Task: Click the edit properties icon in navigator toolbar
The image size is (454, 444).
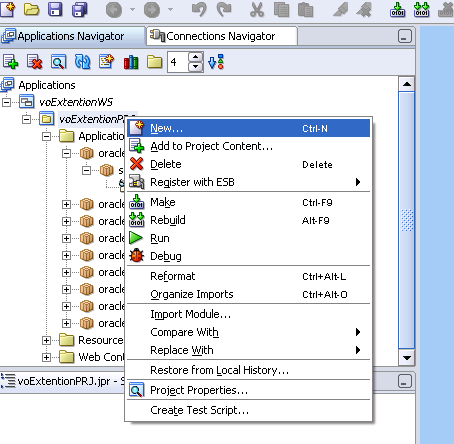Action: click(106, 62)
